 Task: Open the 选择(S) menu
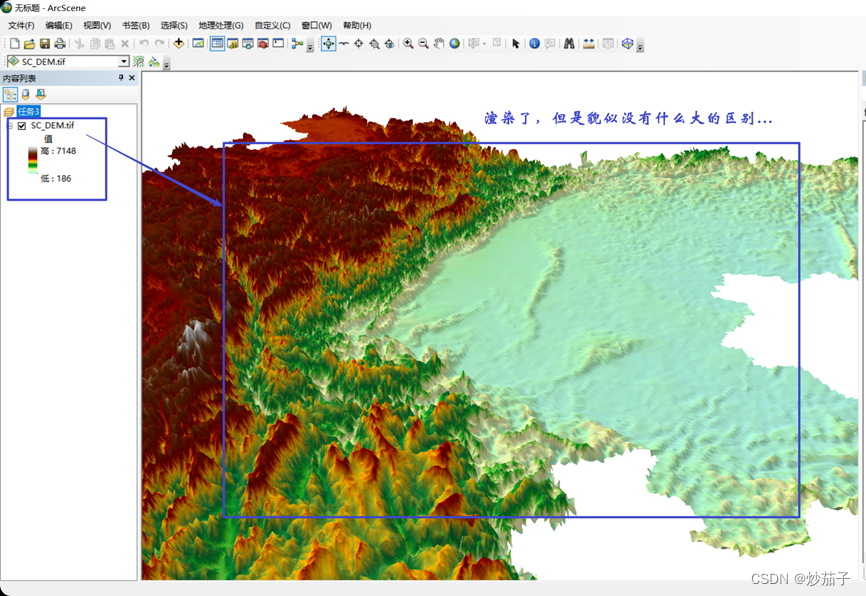click(x=174, y=25)
